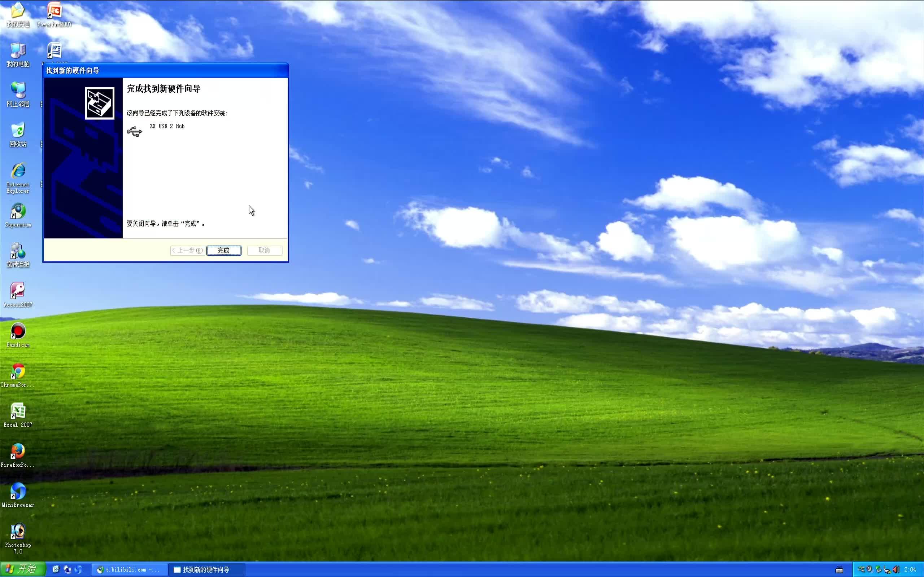Screen dimensions: 924x577
Task: Open Internet Explorer desktop icon
Action: click(x=18, y=171)
